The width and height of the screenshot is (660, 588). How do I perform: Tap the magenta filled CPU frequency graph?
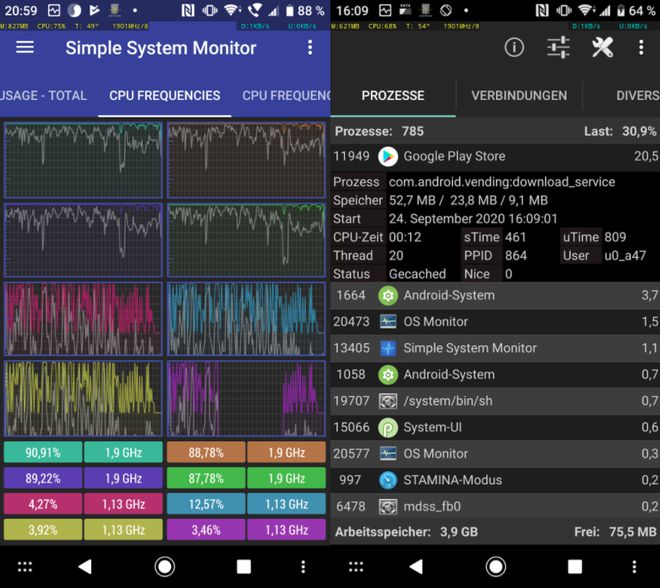[246, 398]
